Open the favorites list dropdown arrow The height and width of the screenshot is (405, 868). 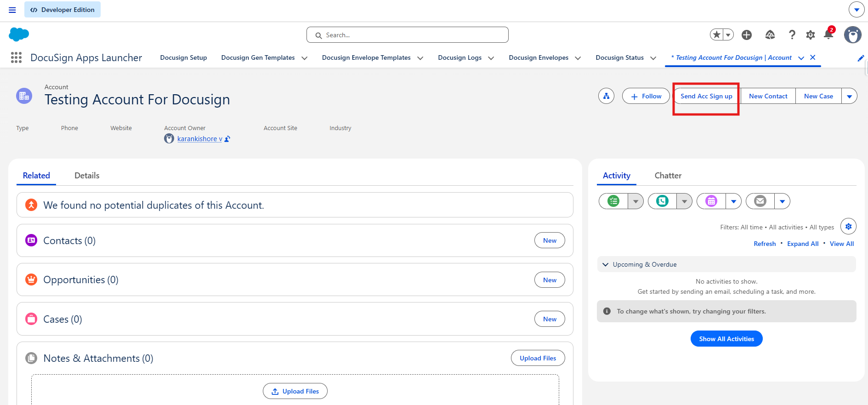[728, 34]
